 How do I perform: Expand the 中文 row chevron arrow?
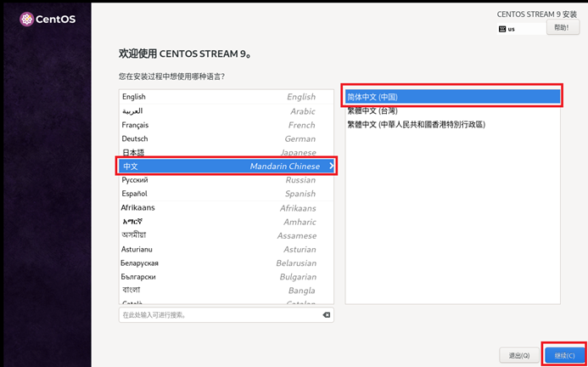(x=331, y=166)
